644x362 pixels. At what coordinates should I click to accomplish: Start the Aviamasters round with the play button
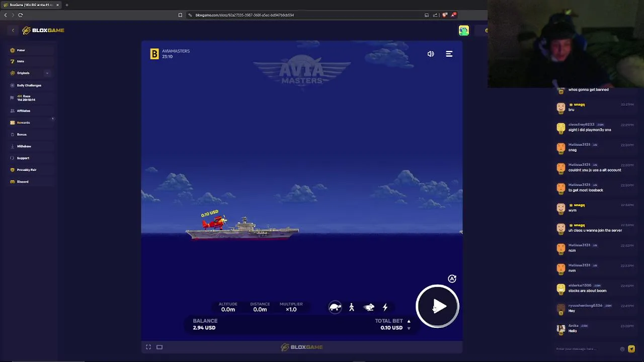click(x=437, y=306)
